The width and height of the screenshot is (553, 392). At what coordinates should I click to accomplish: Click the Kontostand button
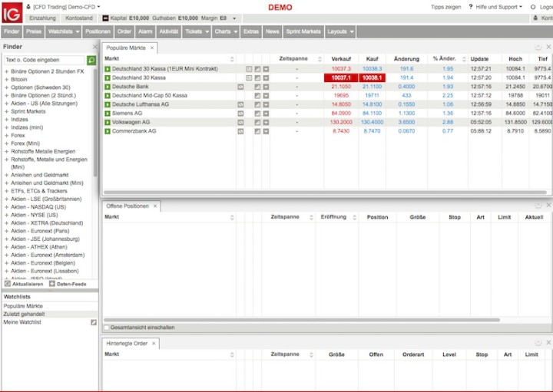[79, 18]
